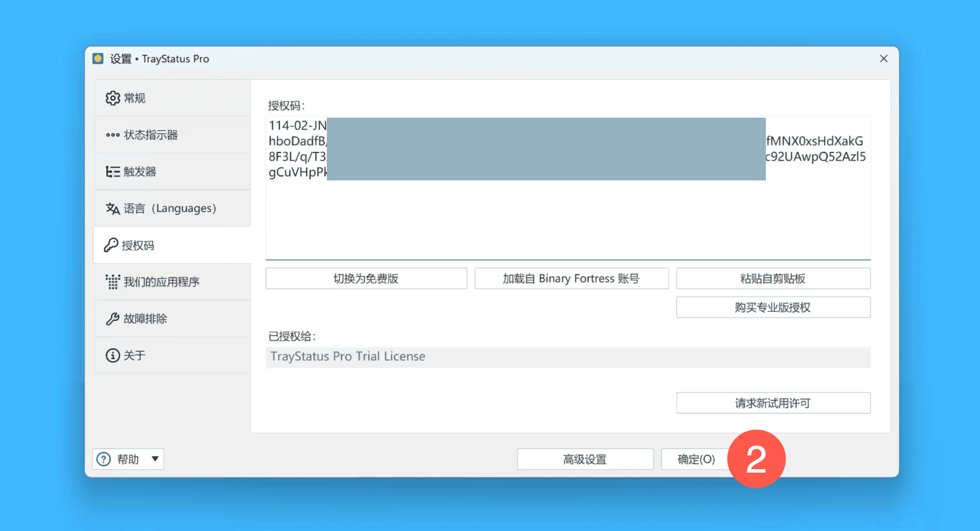The image size is (980, 531).
Task: Expand the 帮助 dropdown arrow
Action: click(x=155, y=459)
